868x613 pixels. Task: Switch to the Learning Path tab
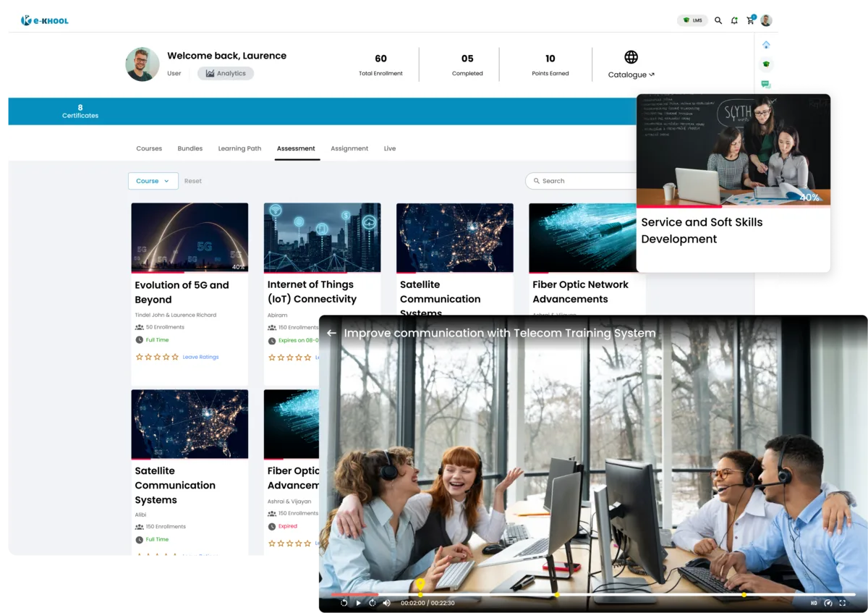pyautogui.click(x=239, y=148)
